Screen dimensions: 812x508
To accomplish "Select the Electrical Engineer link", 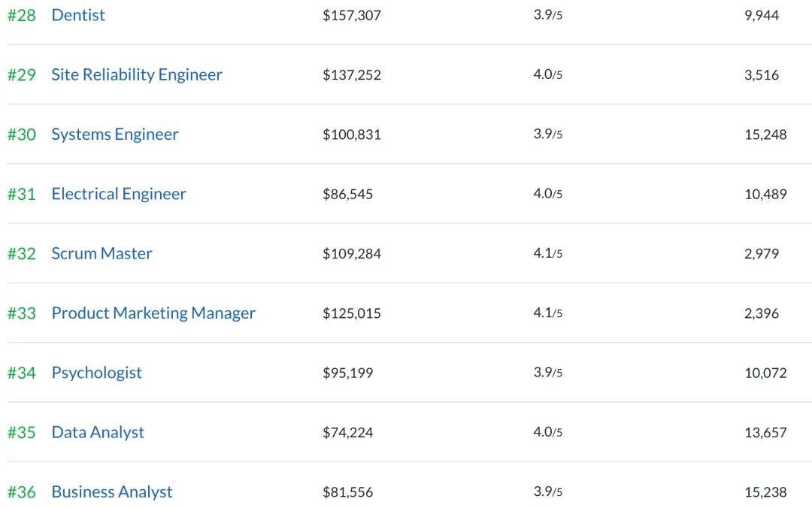I will pyautogui.click(x=119, y=194).
